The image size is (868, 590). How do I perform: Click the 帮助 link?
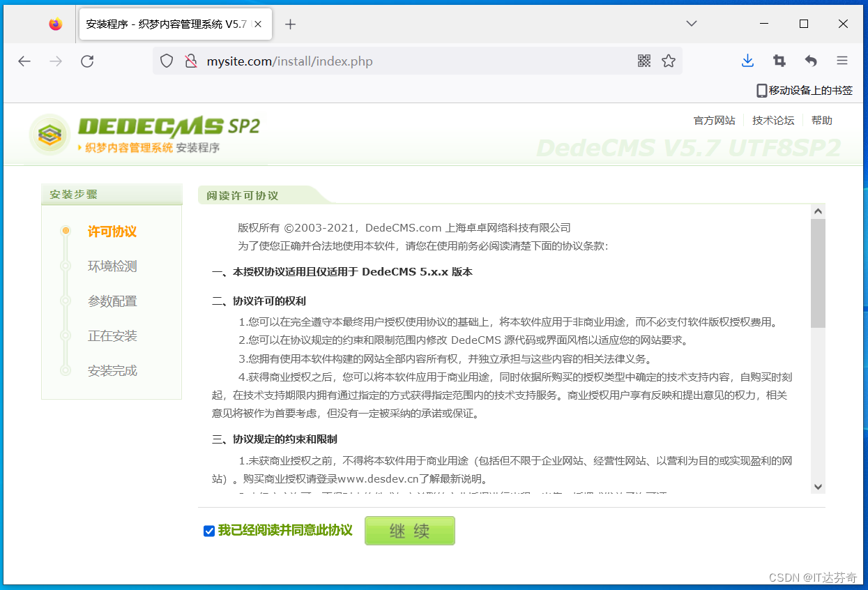tap(821, 120)
